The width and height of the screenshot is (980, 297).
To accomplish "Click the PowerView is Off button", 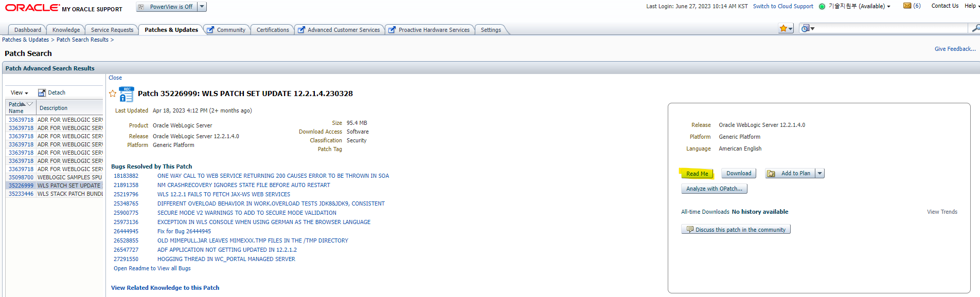I will tap(167, 7).
